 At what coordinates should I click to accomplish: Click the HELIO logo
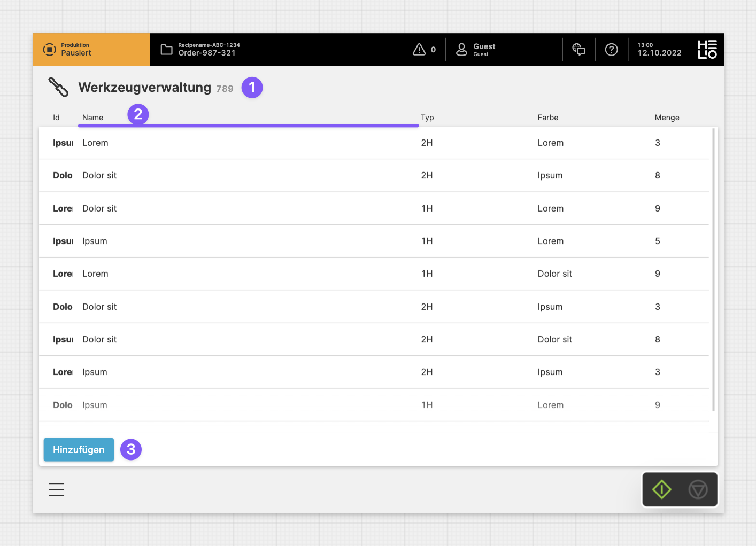(707, 50)
